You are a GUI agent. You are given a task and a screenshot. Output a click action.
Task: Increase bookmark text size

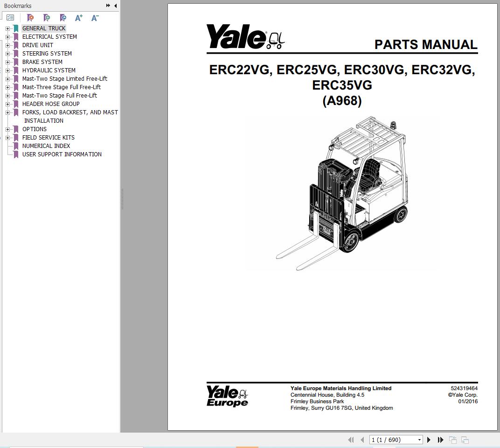pos(78,18)
